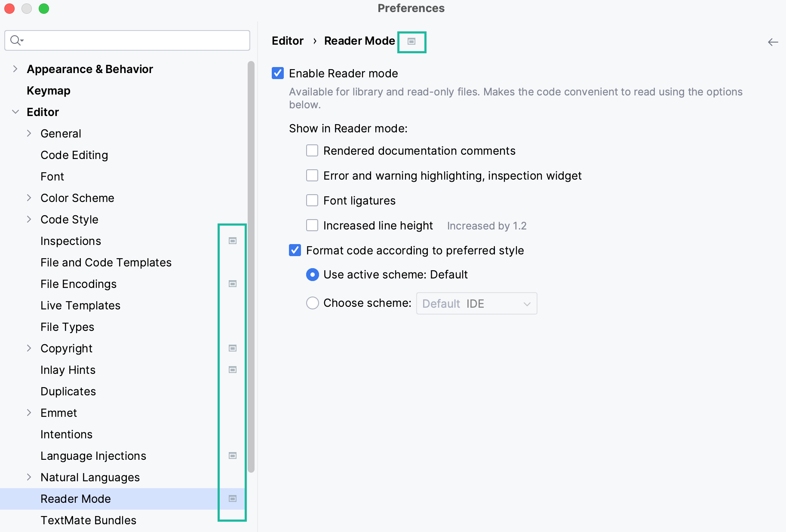Image resolution: width=786 pixels, height=532 pixels.
Task: Click the settings icon next to Inspections
Action: click(x=233, y=241)
